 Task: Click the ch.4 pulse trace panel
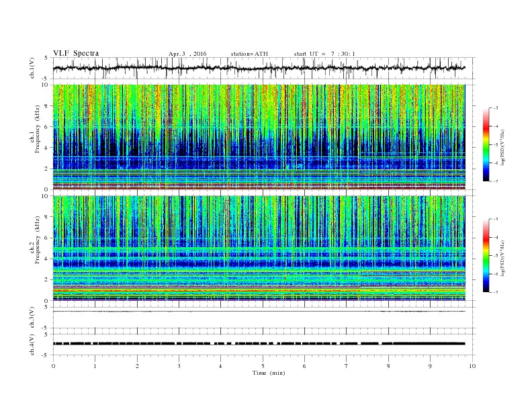click(x=264, y=345)
